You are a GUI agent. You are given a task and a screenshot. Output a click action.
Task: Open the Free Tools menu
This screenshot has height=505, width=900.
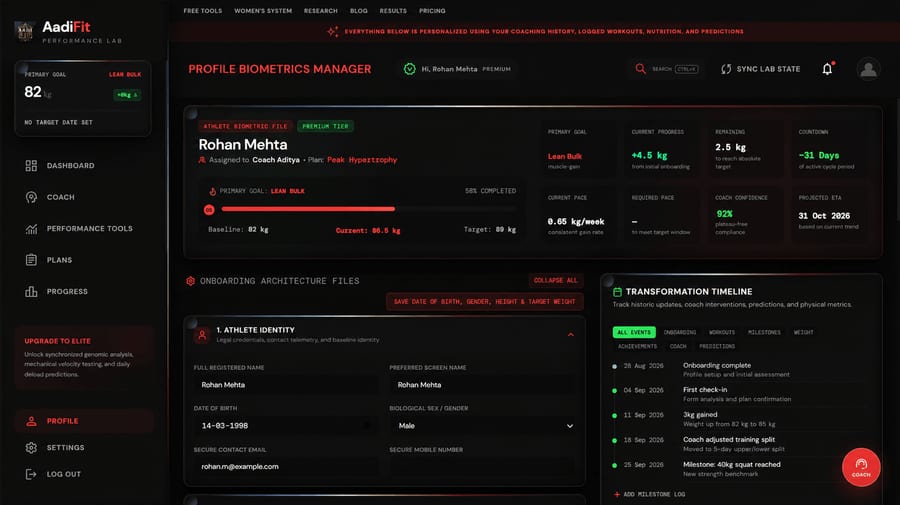coord(203,11)
